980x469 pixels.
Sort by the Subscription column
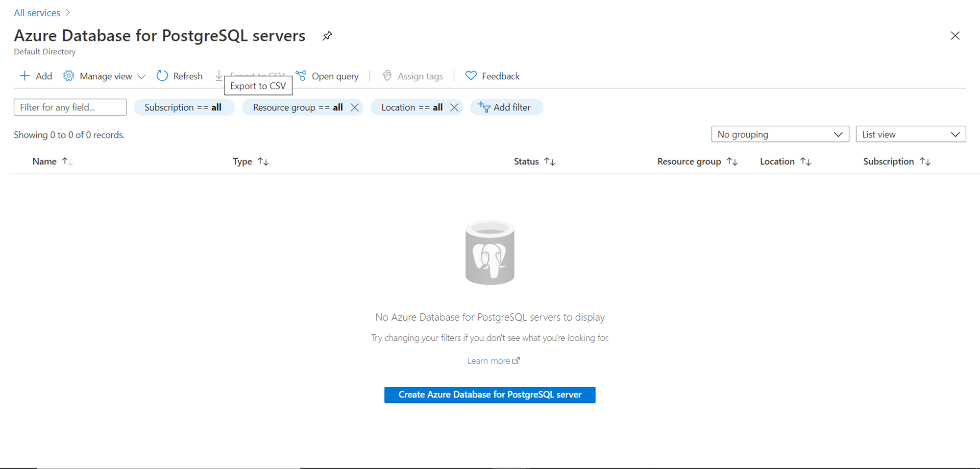(x=897, y=162)
